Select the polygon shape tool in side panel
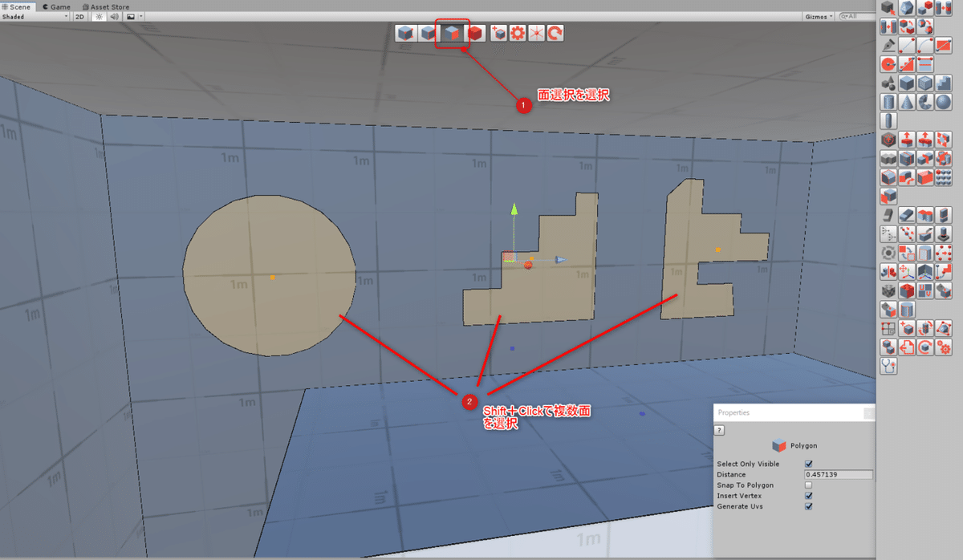The height and width of the screenshot is (560, 963). 905,7
